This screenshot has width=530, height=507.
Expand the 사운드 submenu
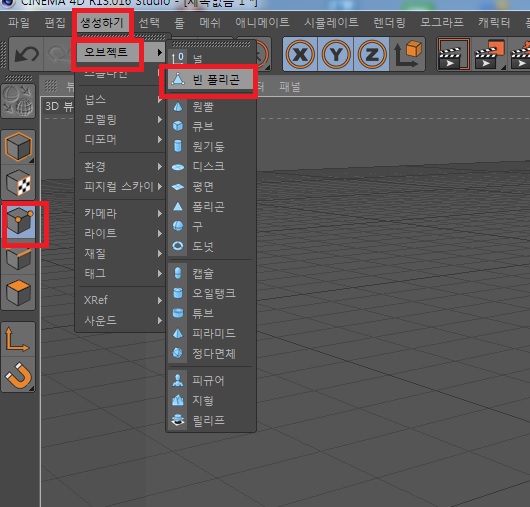point(121,320)
